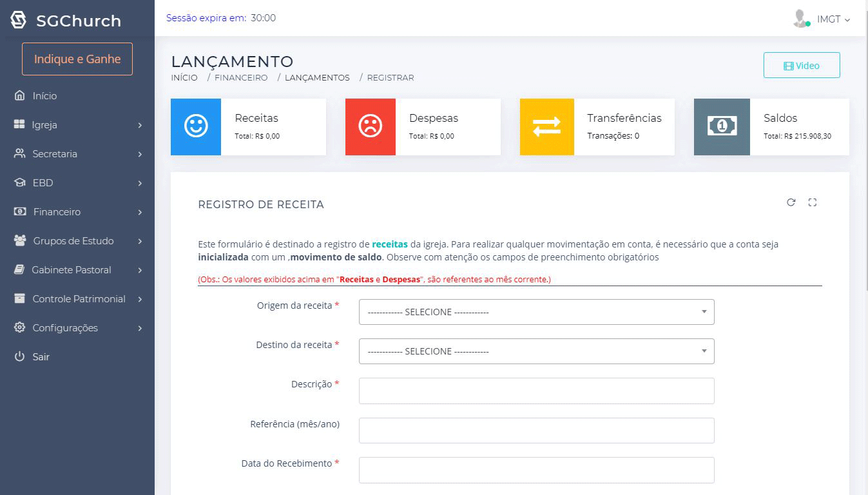Click the Sair power icon
868x495 pixels.
pyautogui.click(x=19, y=356)
